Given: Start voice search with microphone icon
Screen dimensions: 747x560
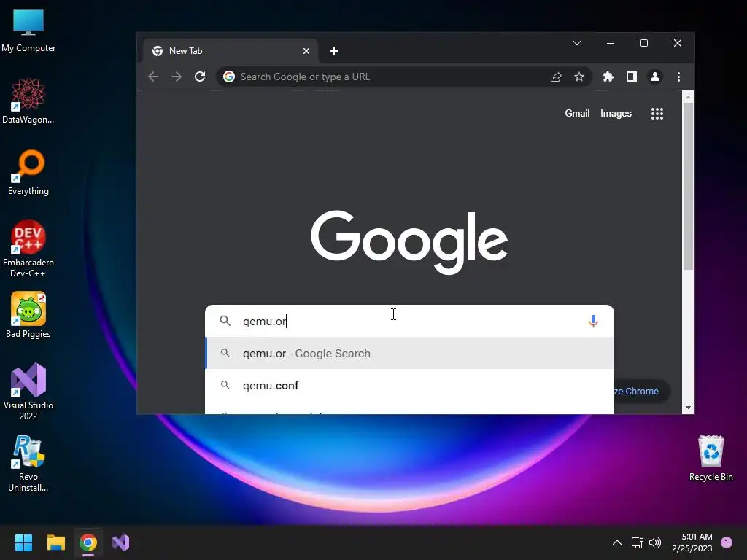Looking at the screenshot, I should (x=593, y=321).
